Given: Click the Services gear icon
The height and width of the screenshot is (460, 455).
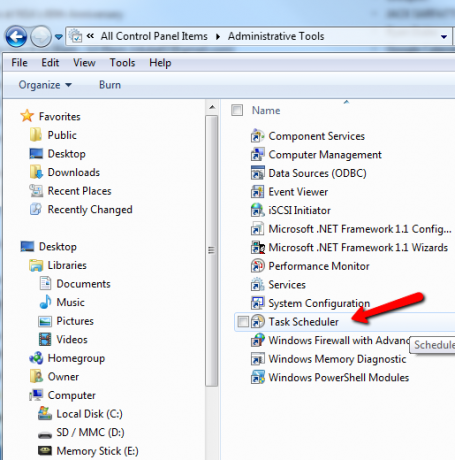Looking at the screenshot, I should [258, 285].
